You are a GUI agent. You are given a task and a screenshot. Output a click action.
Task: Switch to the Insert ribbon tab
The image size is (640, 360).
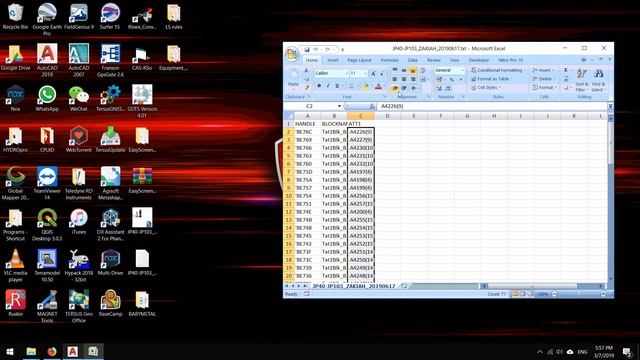(x=333, y=60)
